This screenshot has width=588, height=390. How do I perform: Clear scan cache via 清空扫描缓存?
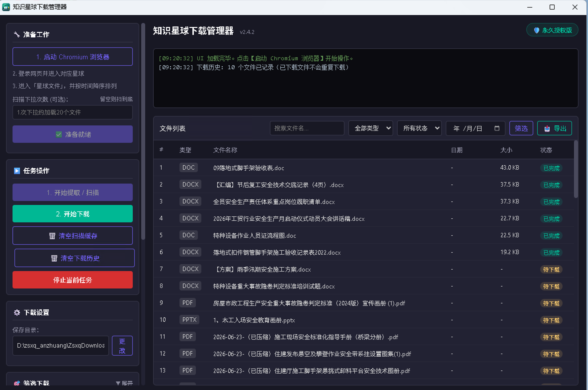(73, 236)
